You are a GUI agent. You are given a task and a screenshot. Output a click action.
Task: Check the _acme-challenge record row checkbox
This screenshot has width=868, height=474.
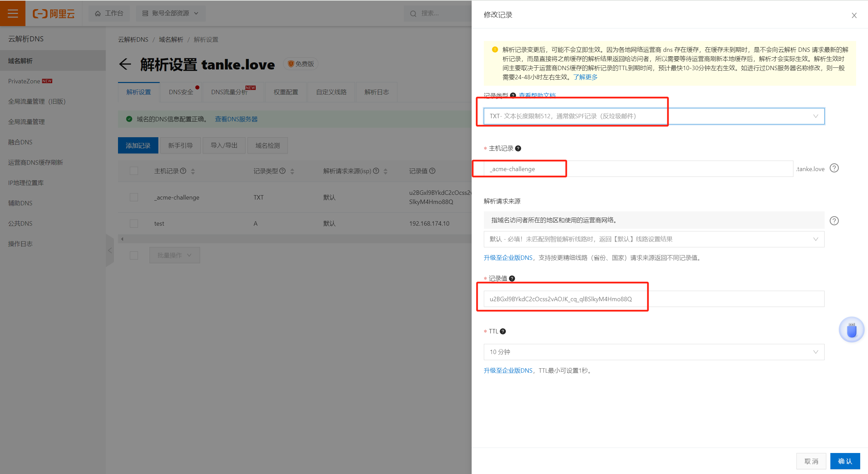point(134,197)
